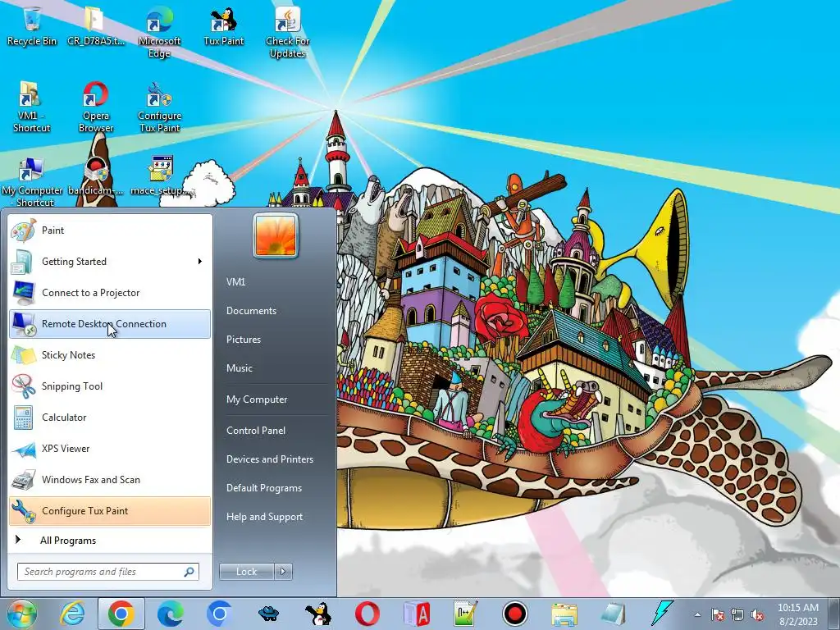Click the Lock button

click(x=246, y=572)
